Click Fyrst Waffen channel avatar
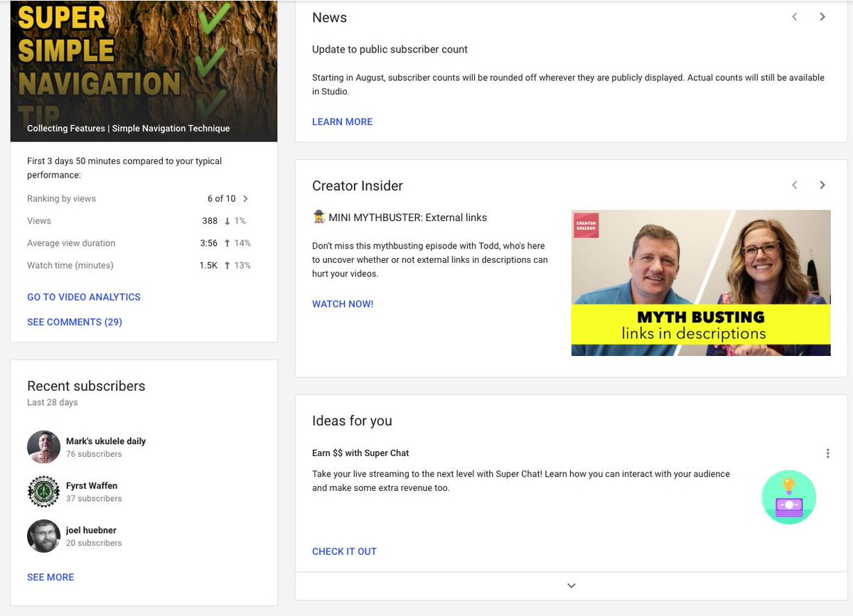853x616 pixels. [x=43, y=492]
